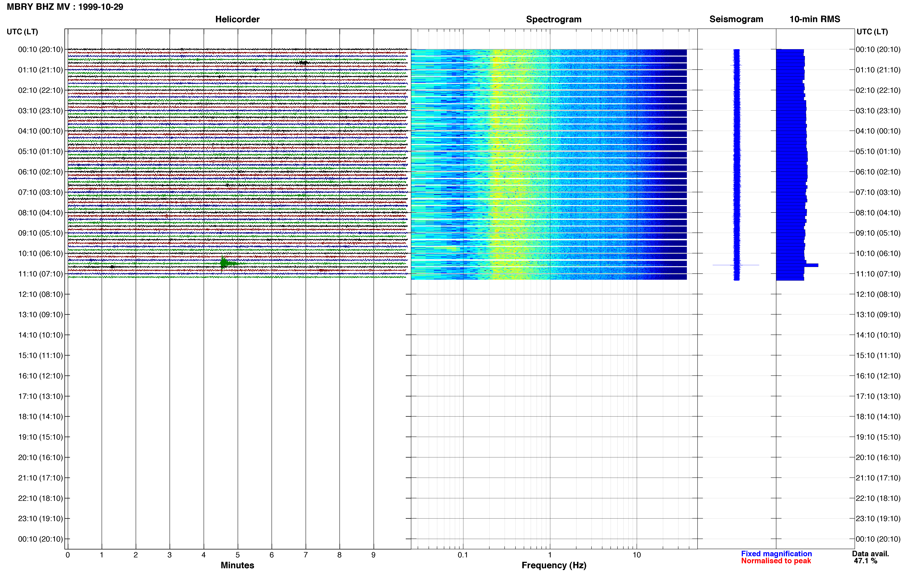
Task: Click the left '01:10 (21:10)' time label
Action: click(x=41, y=70)
